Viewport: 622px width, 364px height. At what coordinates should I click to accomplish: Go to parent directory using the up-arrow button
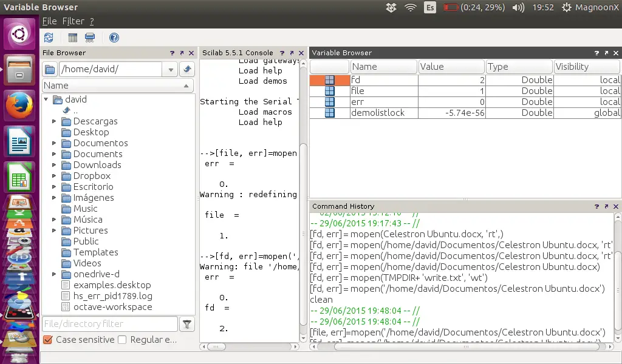point(187,69)
